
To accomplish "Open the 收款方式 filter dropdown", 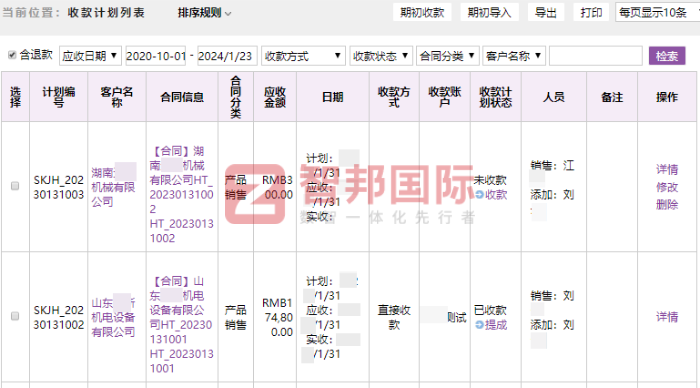I will (x=303, y=56).
